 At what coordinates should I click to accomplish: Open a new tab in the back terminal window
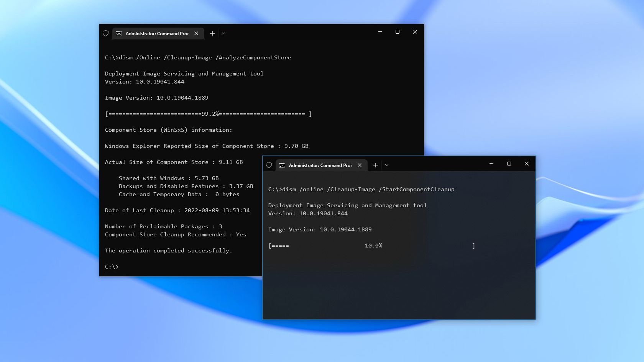pos(212,33)
